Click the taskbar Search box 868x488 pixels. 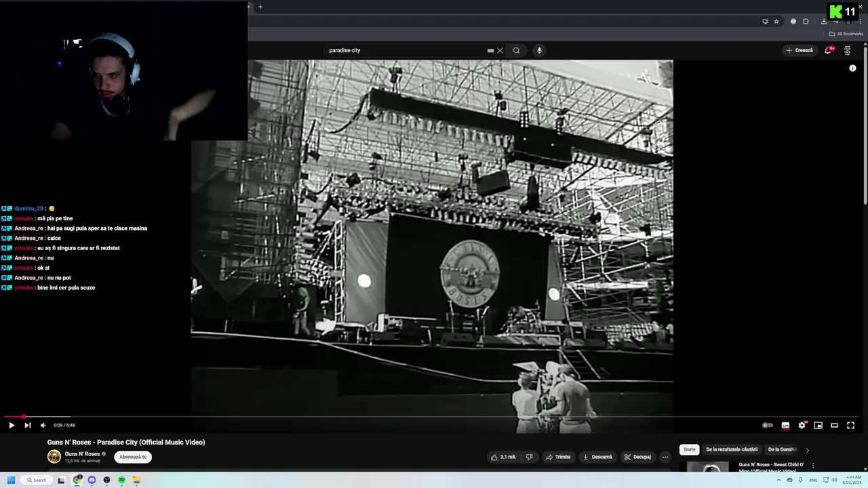(x=37, y=480)
